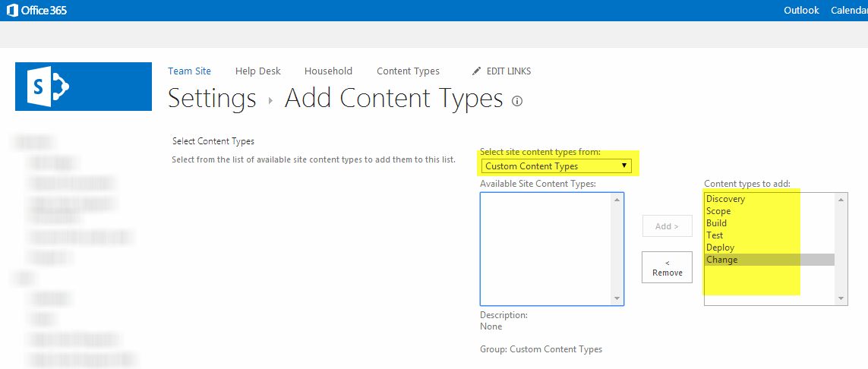The width and height of the screenshot is (868, 369).
Task: Click the info icon beside Add Content Types
Action: coord(517,101)
